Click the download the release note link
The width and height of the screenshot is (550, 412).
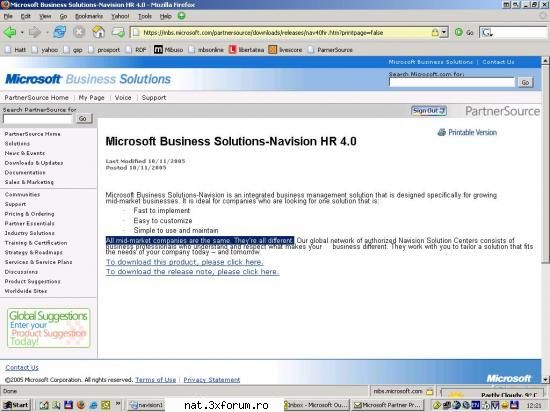193,272
